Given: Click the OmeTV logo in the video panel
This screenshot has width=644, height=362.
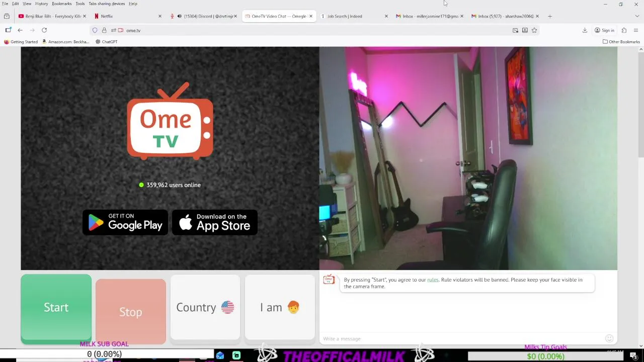Looking at the screenshot, I should point(170,121).
